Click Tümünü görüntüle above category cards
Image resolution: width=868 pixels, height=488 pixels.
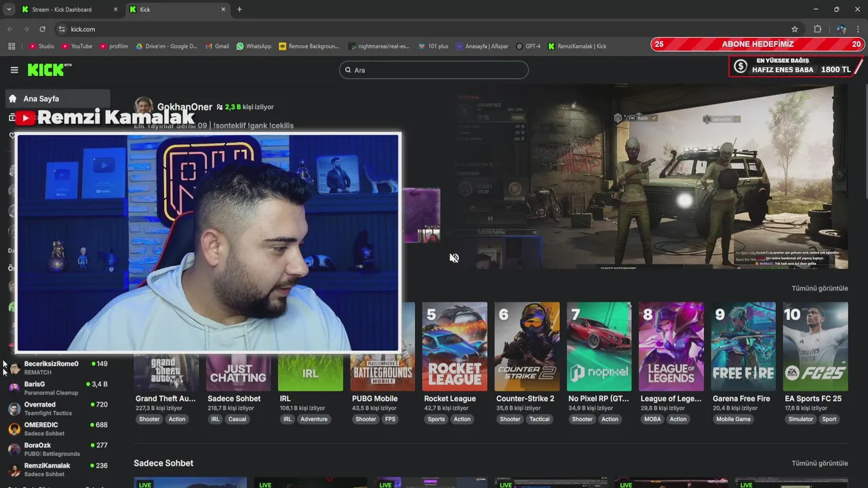pyautogui.click(x=819, y=288)
